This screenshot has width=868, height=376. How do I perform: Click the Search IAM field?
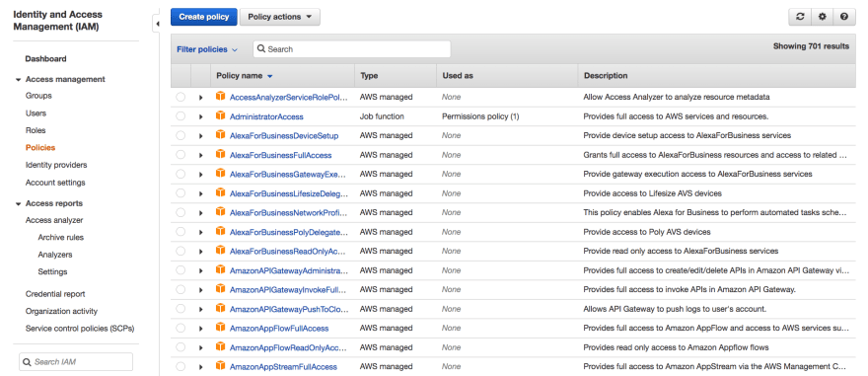coord(76,362)
